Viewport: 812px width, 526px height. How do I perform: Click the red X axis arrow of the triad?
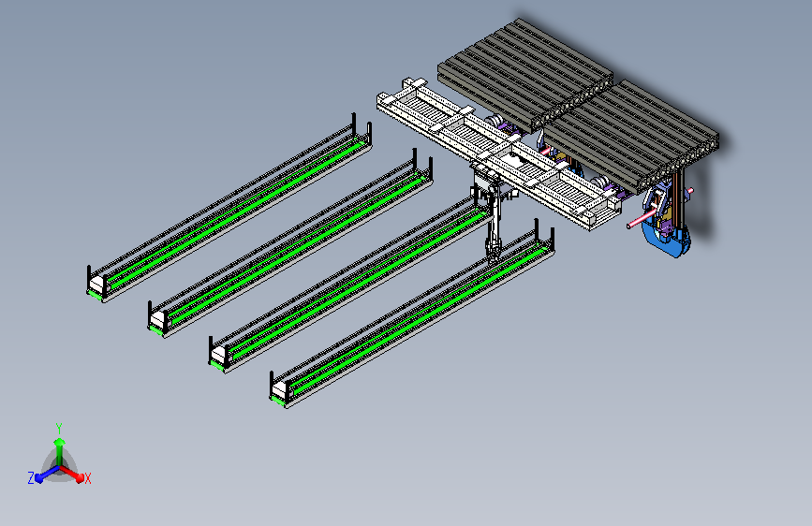(x=74, y=475)
